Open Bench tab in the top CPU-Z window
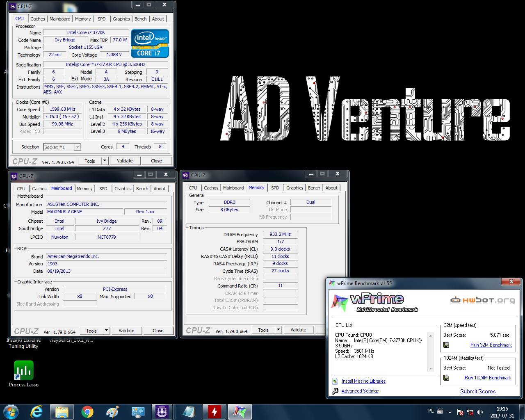The height and width of the screenshot is (420, 525). [x=141, y=19]
